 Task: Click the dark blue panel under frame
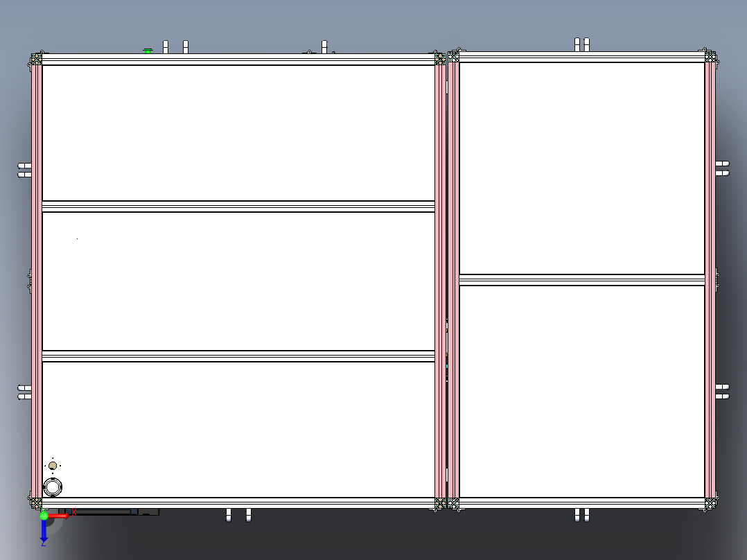tap(103, 512)
